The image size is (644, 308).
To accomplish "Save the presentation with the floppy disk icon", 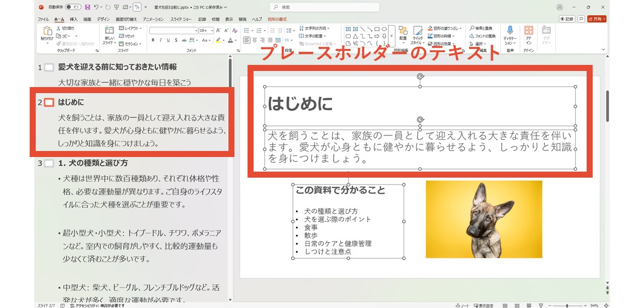I will point(88,7).
